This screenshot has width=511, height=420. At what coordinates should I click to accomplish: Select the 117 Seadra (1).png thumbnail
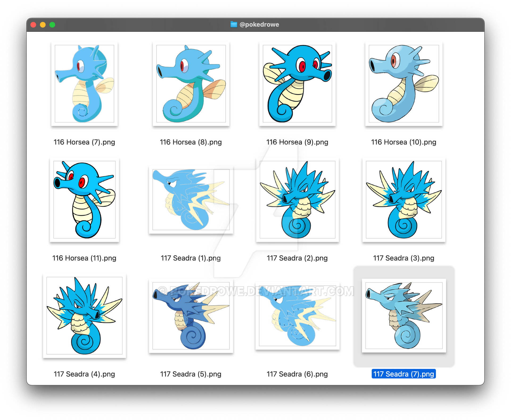[191, 200]
